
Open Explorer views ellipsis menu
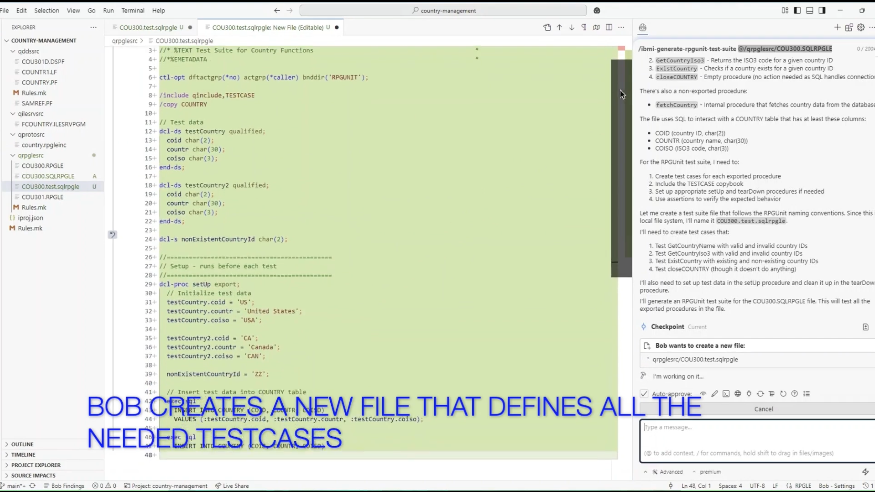click(94, 27)
